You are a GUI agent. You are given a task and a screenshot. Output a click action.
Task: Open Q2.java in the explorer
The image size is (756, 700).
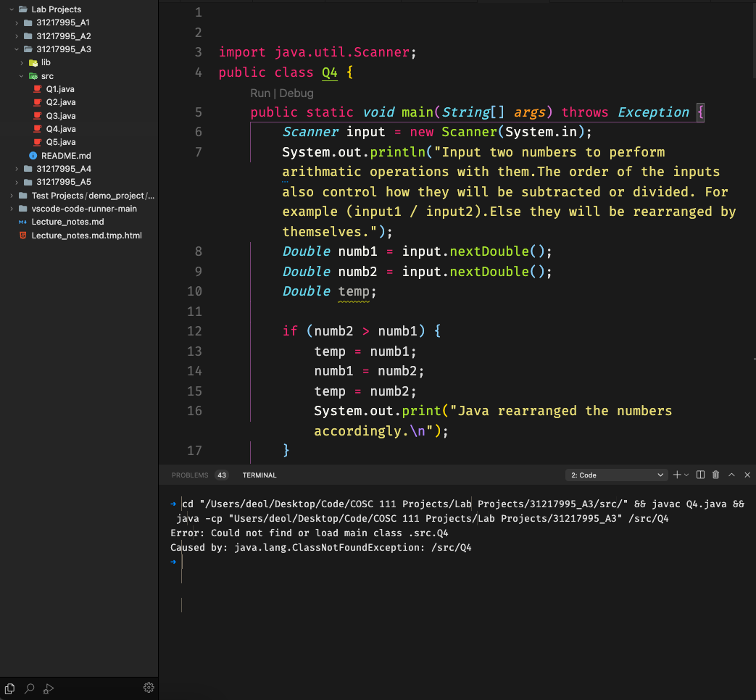tap(61, 102)
